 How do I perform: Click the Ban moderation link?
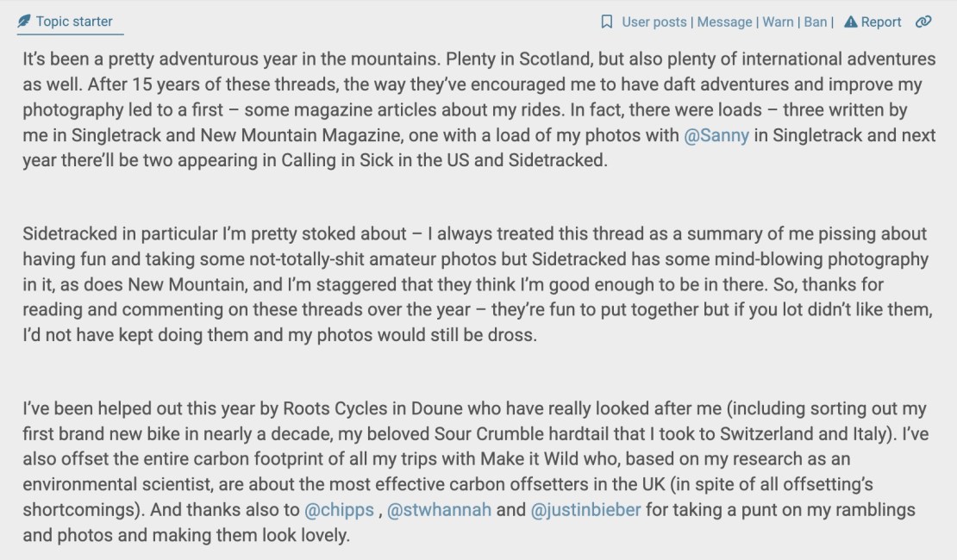click(x=815, y=22)
